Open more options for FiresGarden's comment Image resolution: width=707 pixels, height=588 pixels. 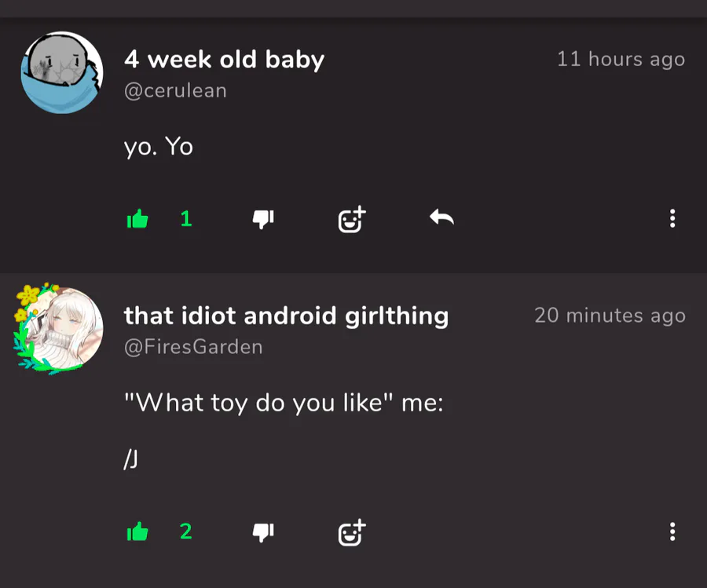point(672,531)
